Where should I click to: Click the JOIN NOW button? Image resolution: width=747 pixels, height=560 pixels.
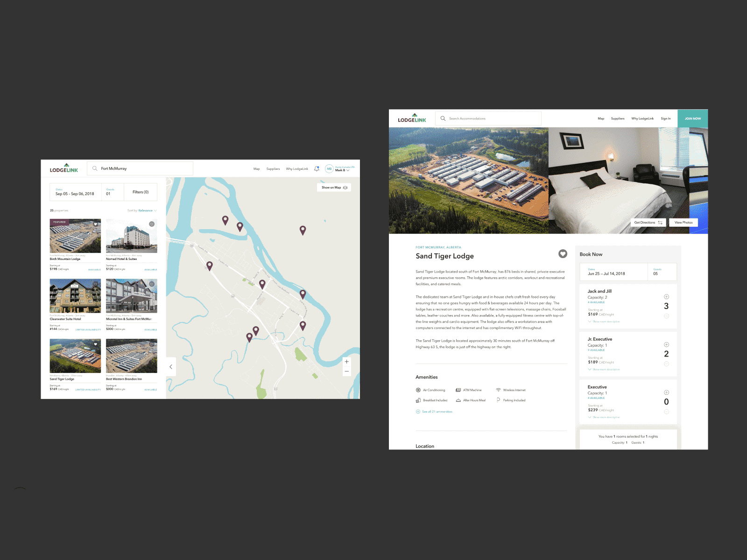[x=693, y=119]
